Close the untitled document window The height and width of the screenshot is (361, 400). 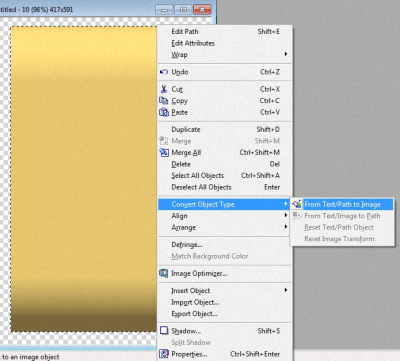(202, 9)
